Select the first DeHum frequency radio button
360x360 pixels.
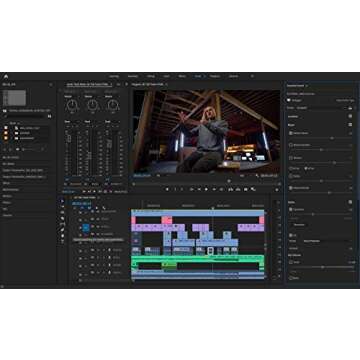point(290,168)
